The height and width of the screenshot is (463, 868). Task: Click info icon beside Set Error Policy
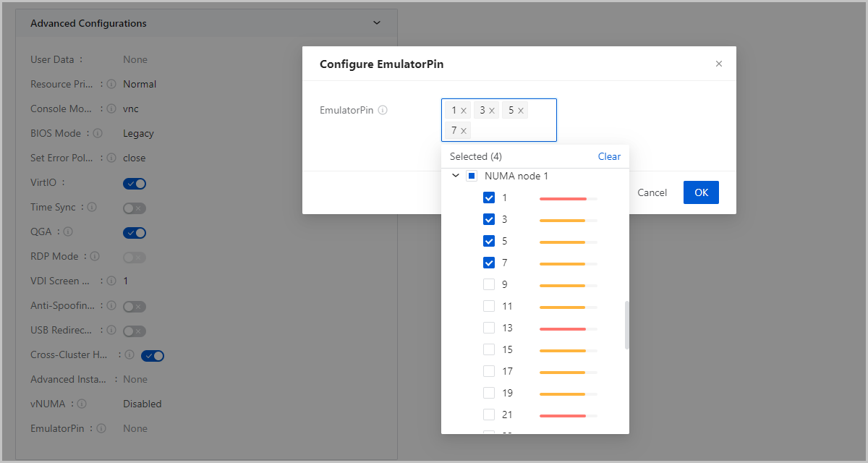click(111, 158)
